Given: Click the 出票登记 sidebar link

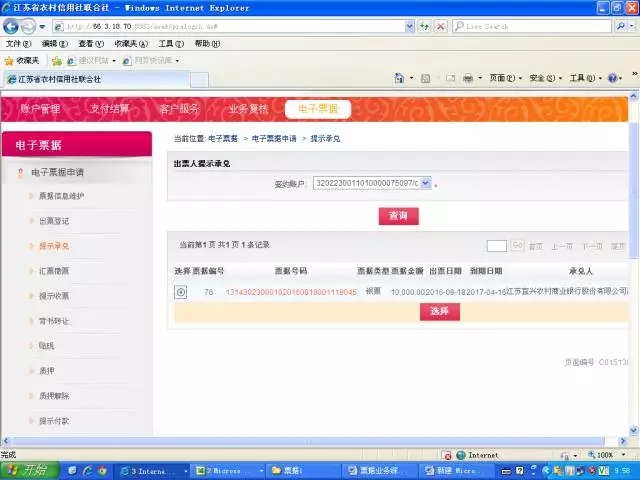Looking at the screenshot, I should [54, 220].
